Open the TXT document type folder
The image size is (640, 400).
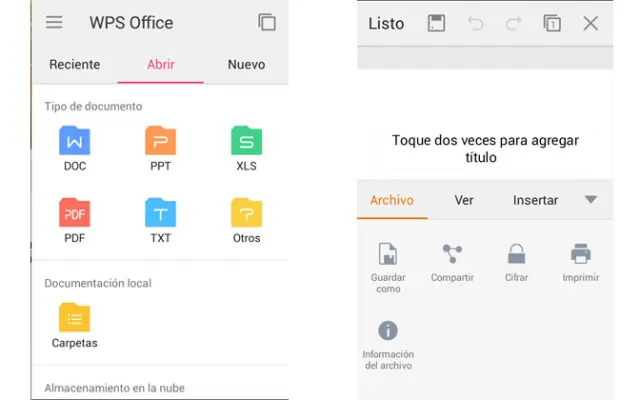(160, 213)
